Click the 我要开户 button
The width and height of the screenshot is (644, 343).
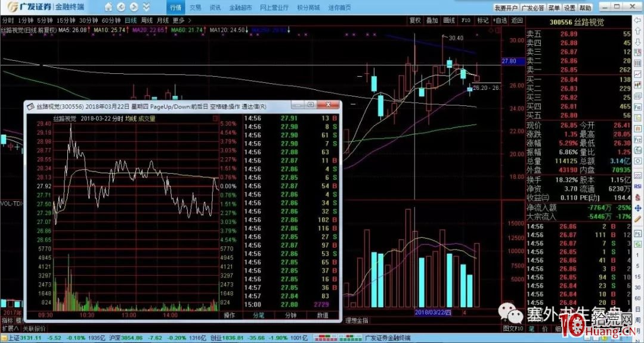point(506,8)
